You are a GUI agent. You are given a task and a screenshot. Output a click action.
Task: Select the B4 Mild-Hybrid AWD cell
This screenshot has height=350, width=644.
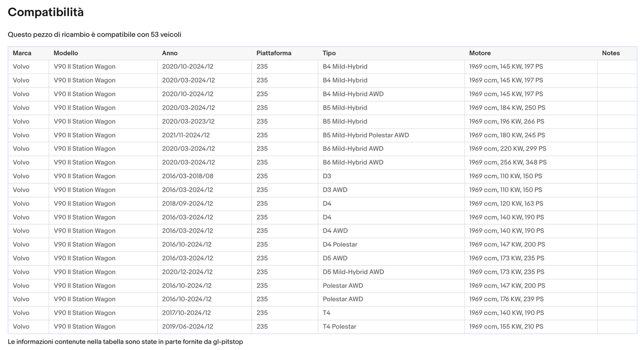point(353,94)
